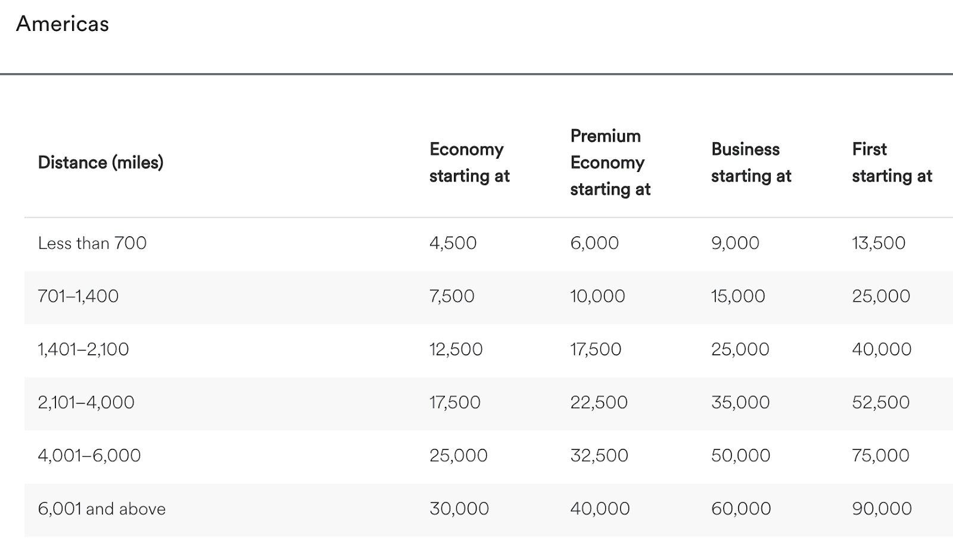The width and height of the screenshot is (953, 560).
Task: Click the Business starting at column header
Action: [751, 162]
